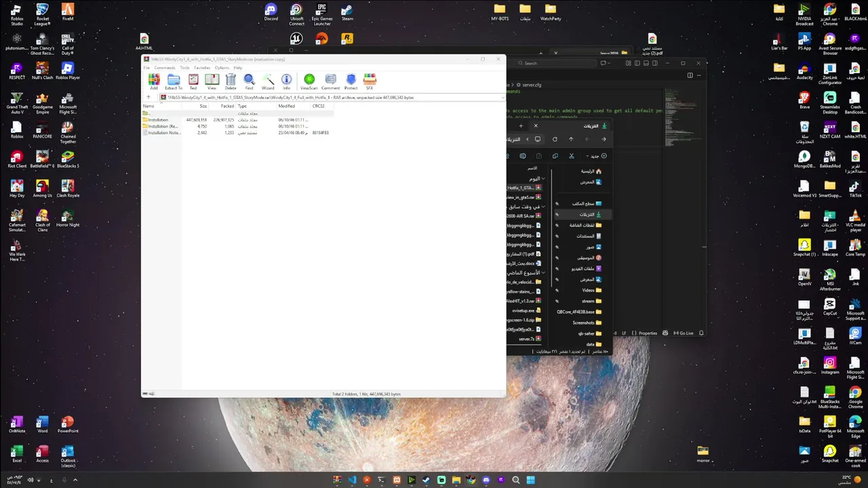Click the Refresh button in File Explorer
The image size is (868, 488).
tap(555, 139)
